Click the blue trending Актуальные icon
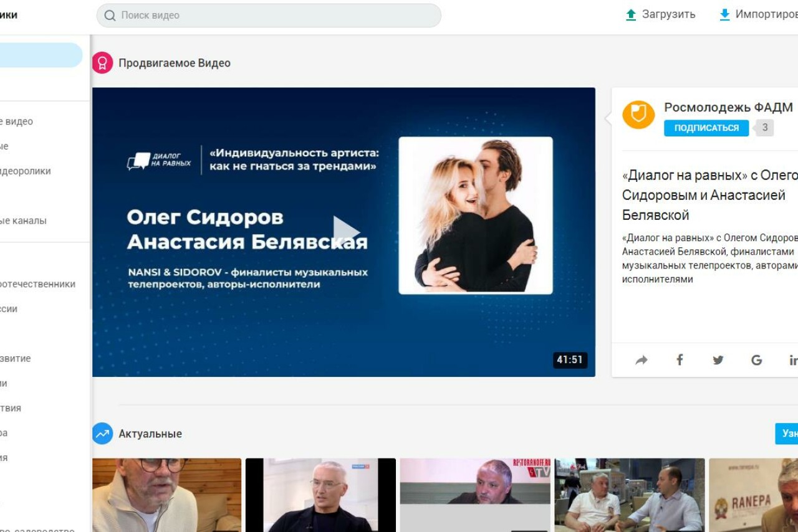 pyautogui.click(x=102, y=434)
